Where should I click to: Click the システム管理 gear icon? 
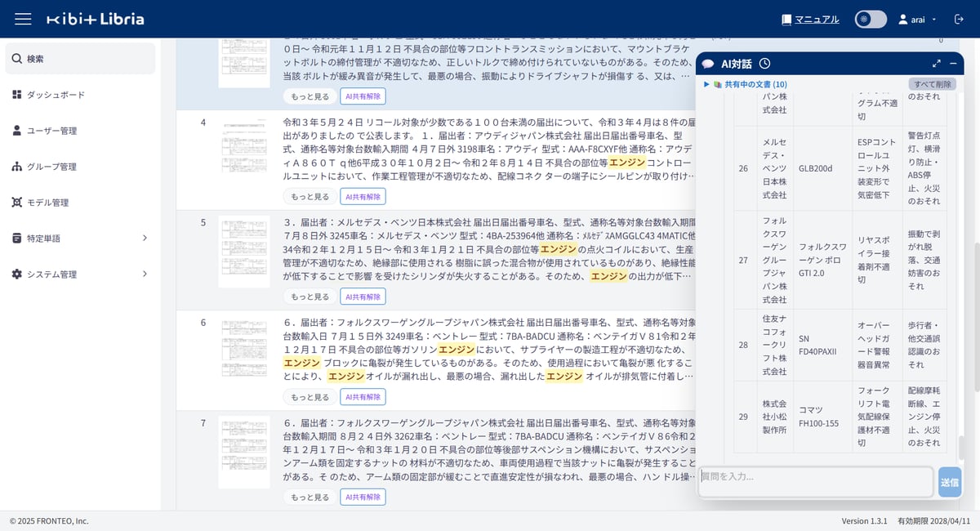coord(17,274)
